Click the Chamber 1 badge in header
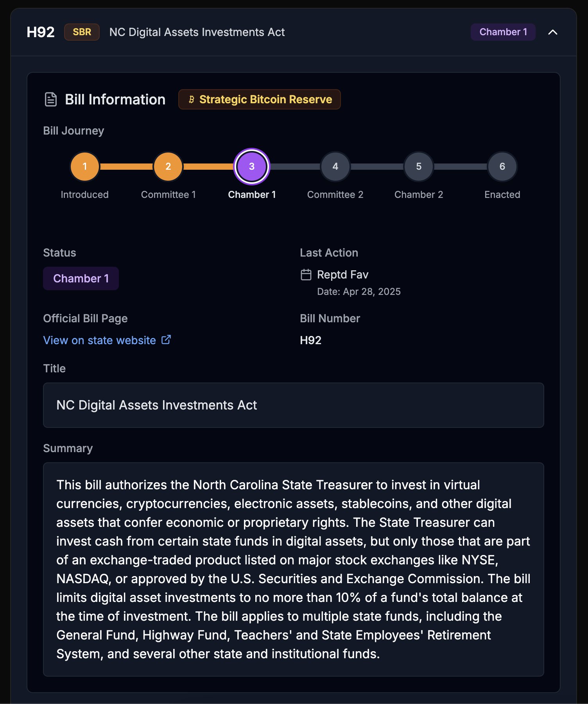The height and width of the screenshot is (704, 588). (503, 32)
